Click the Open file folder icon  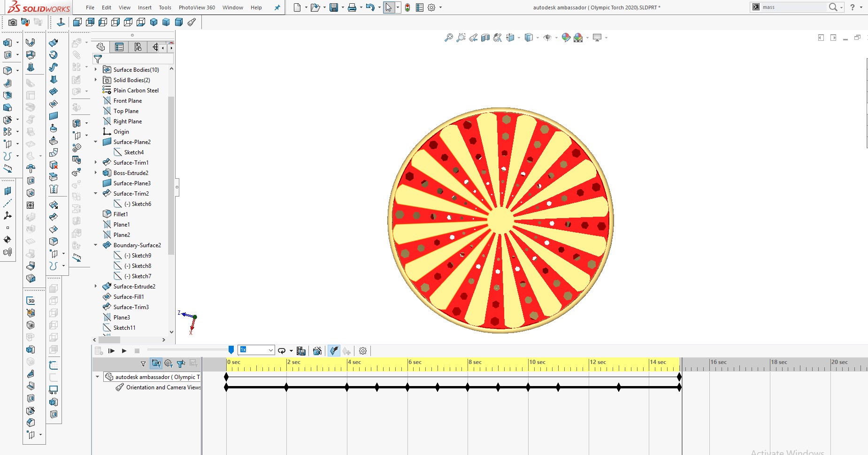point(315,8)
